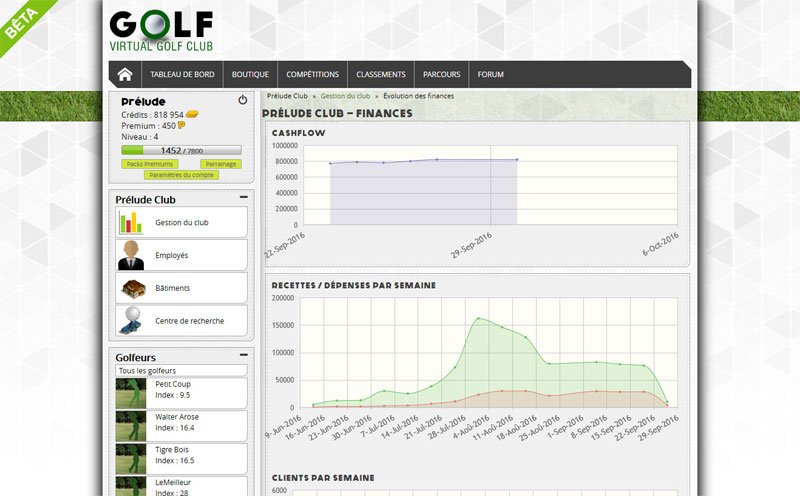
Task: Click the Niveau : 4 text
Action: click(140, 137)
